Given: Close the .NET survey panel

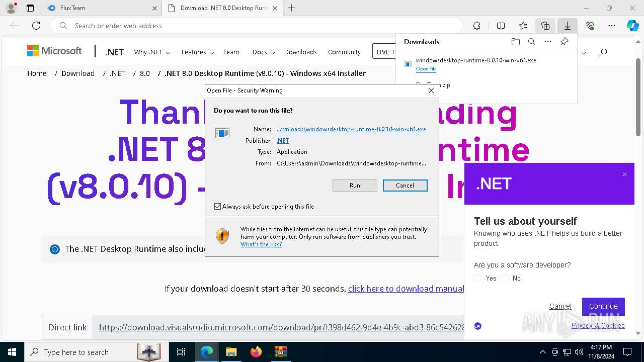Looking at the screenshot, I should [624, 174].
